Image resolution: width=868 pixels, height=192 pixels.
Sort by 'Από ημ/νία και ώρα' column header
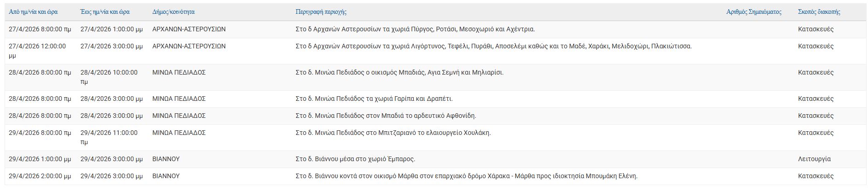point(33,12)
